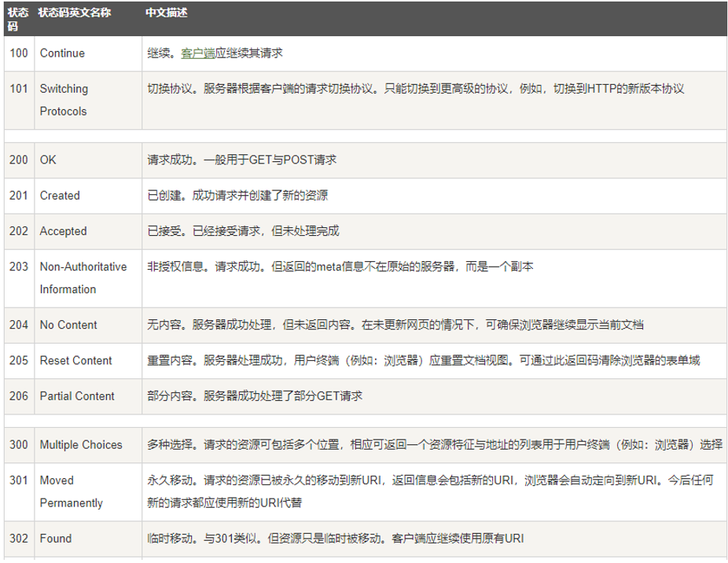The width and height of the screenshot is (728, 563).
Task: Click the OK status name cell
Action: click(47, 159)
